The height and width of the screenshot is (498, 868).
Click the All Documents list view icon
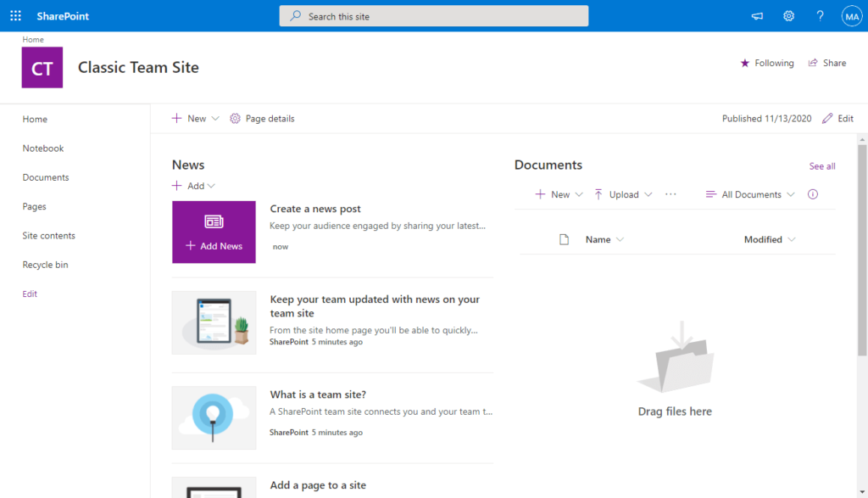711,194
